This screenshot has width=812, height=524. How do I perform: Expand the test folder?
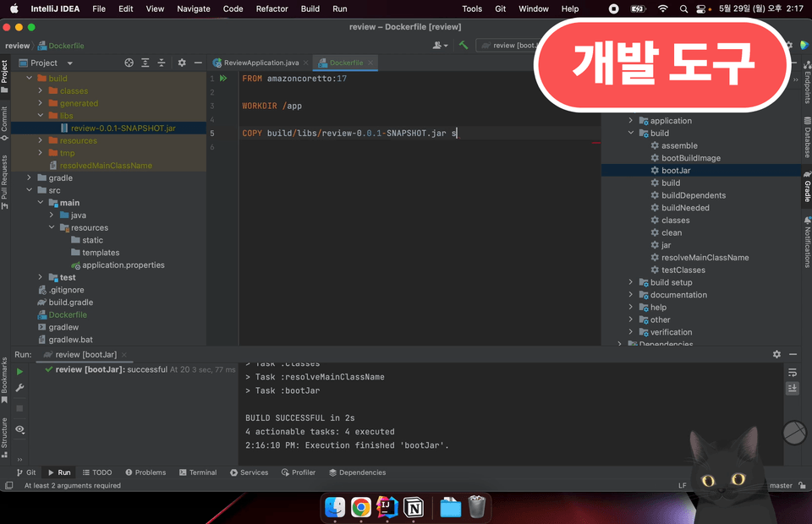[41, 277]
